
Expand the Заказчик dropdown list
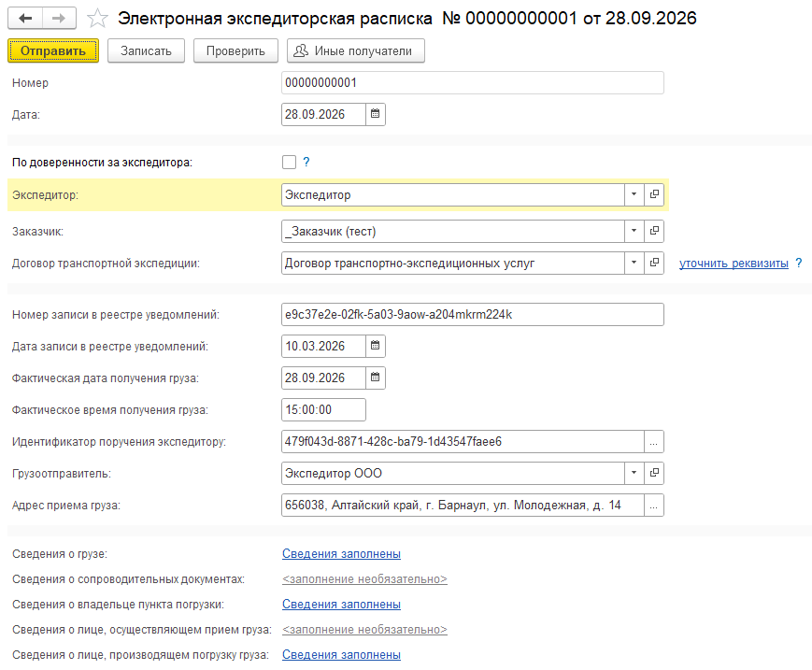[634, 231]
